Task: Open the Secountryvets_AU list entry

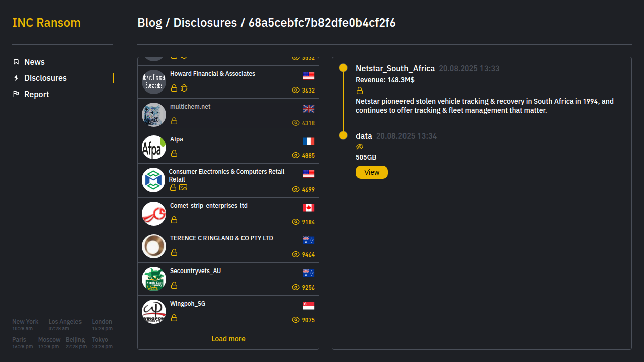Action: point(228,279)
